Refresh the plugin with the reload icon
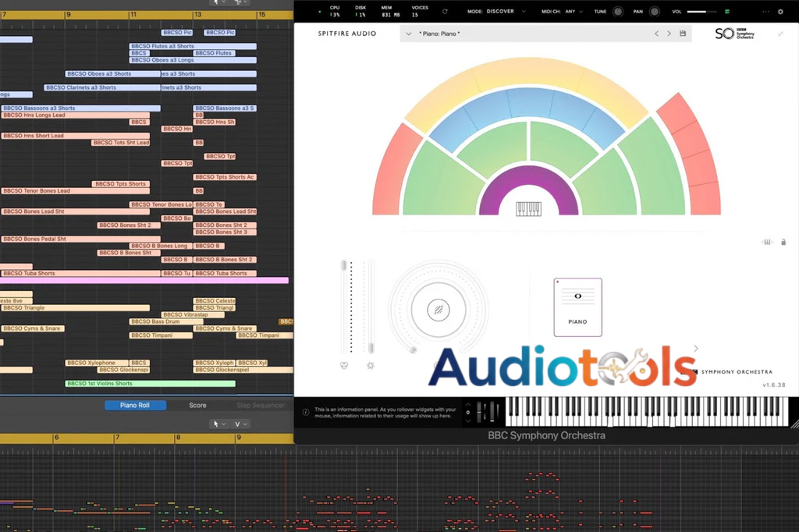This screenshot has width=799, height=532. click(x=445, y=11)
